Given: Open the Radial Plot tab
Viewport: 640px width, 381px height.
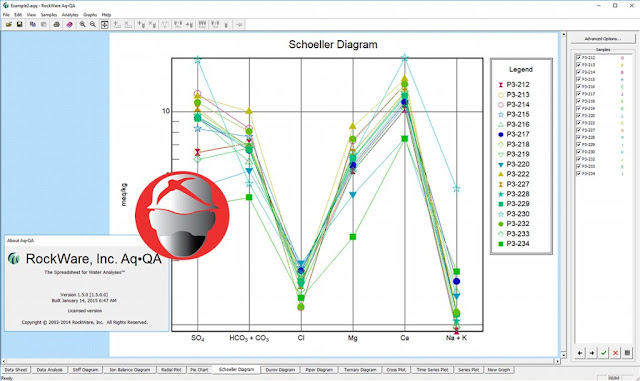Looking at the screenshot, I should click(x=171, y=370).
